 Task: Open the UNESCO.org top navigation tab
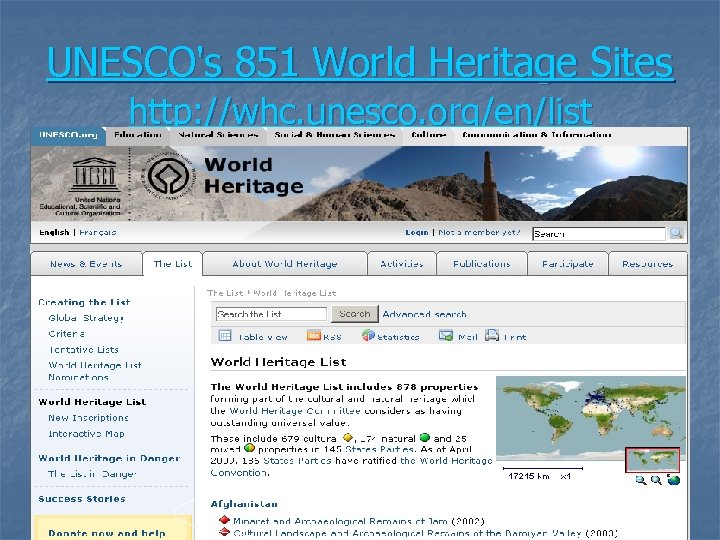pos(68,135)
